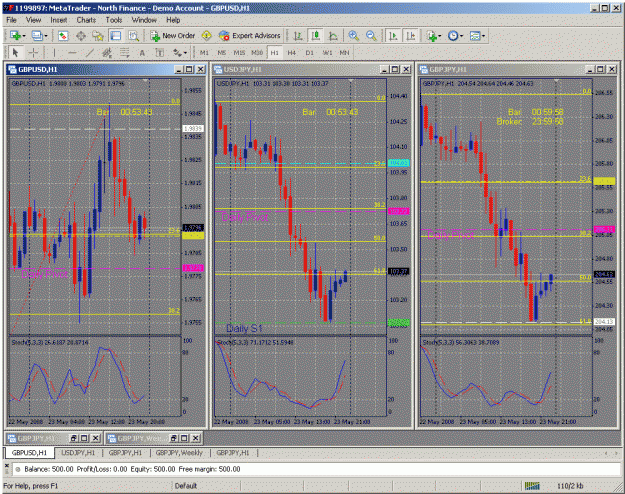Open the Profiles dropdown arrow
Viewport: 625px width, 494px height.
click(46, 36)
